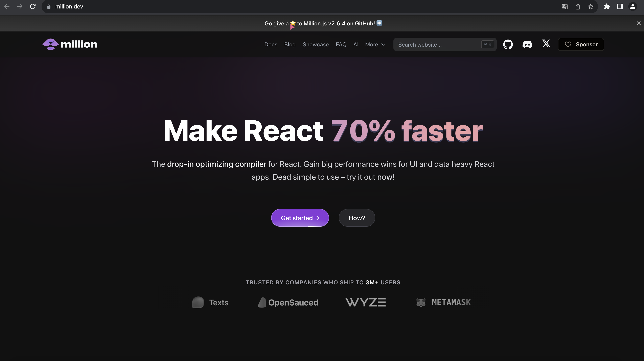Click the Get started arrow button
The width and height of the screenshot is (644, 361).
300,218
